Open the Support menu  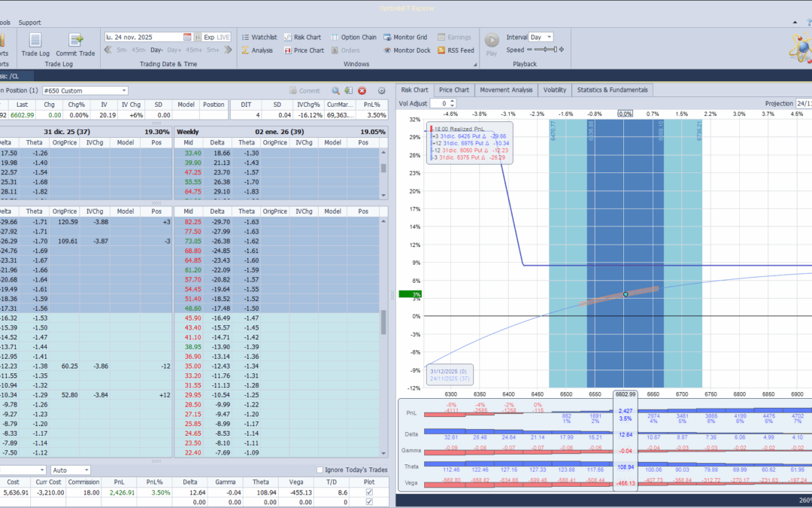point(29,23)
